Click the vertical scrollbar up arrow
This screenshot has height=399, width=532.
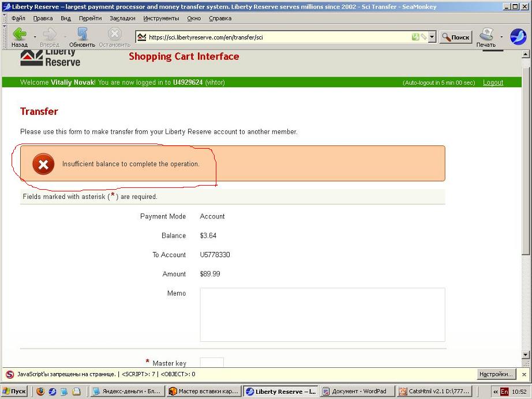526,54
